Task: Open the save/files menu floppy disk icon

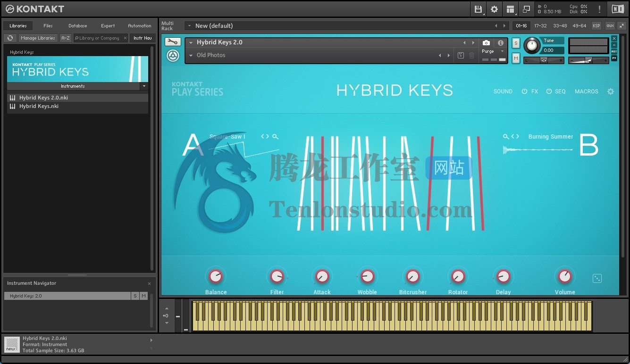Action: [478, 9]
